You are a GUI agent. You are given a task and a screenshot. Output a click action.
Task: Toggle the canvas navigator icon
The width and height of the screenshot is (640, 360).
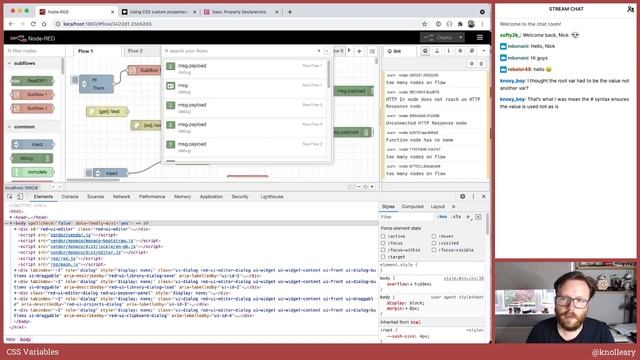pos(351,187)
